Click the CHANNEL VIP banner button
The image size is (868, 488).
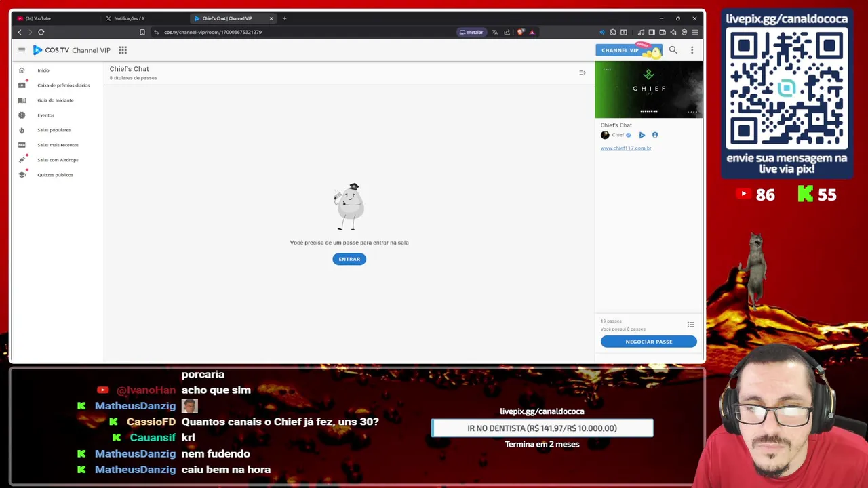(x=628, y=50)
